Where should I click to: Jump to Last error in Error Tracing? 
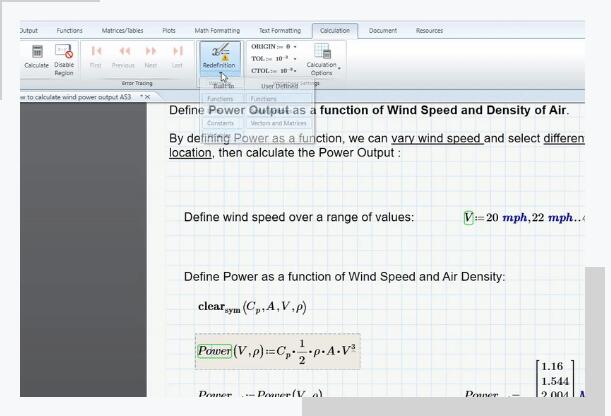[x=177, y=51]
